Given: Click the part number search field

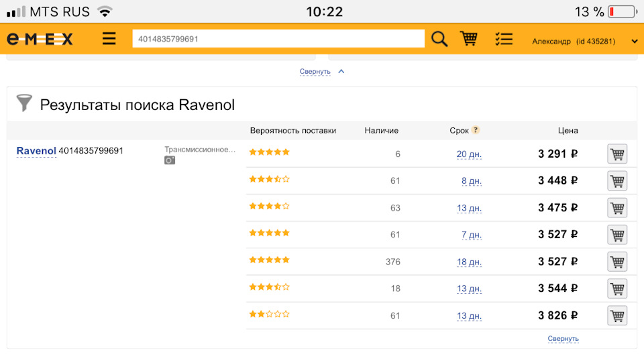Looking at the screenshot, I should [x=278, y=39].
